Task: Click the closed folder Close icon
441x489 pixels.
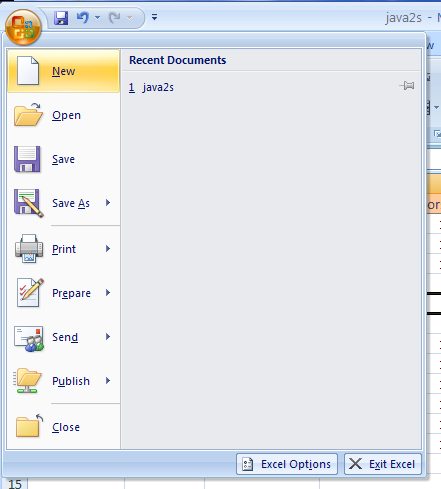Action: [x=29, y=426]
